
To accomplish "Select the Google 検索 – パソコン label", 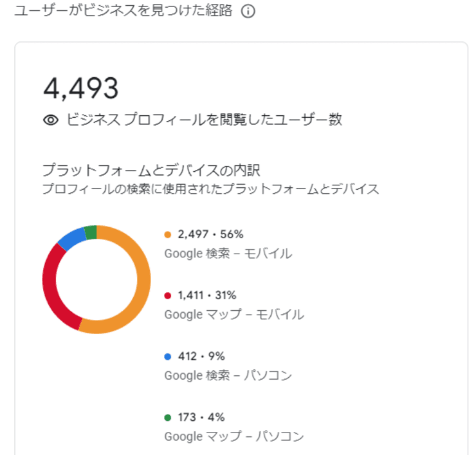I will pyautogui.click(x=228, y=375).
